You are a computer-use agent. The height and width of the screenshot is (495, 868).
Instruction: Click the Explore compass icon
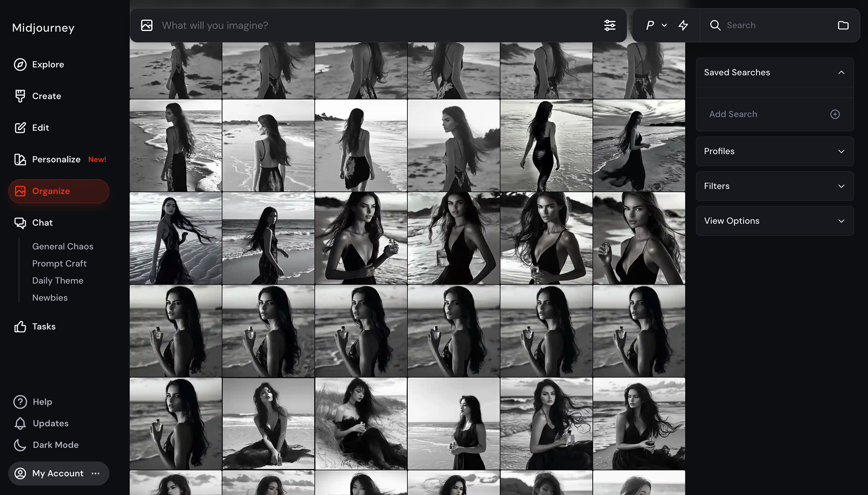(20, 65)
